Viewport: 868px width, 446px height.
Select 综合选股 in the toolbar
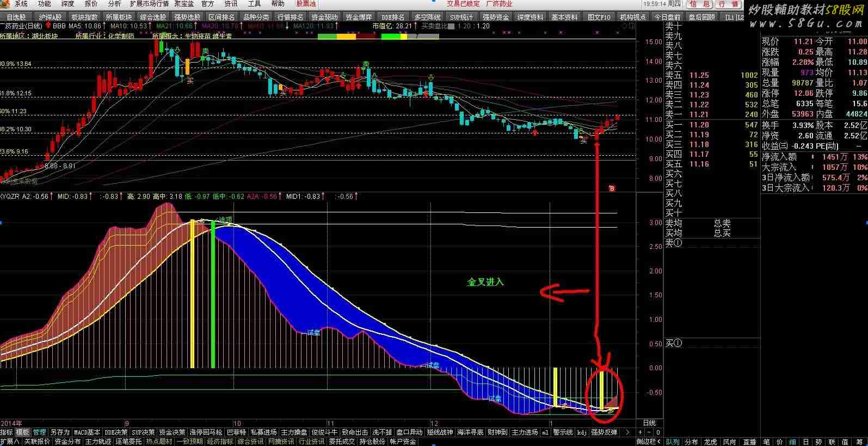pyautogui.click(x=153, y=17)
